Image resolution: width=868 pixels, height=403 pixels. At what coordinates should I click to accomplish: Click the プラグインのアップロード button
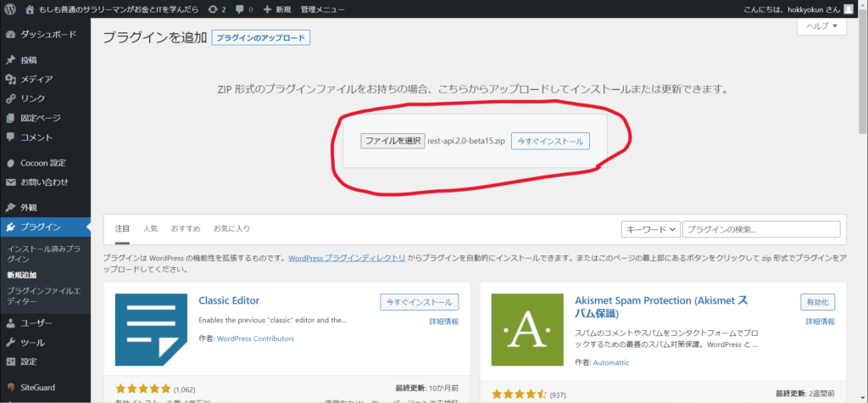point(261,38)
